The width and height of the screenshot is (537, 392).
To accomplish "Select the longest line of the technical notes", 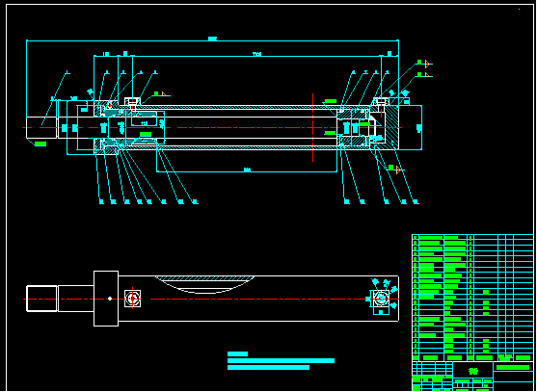I will click(281, 360).
